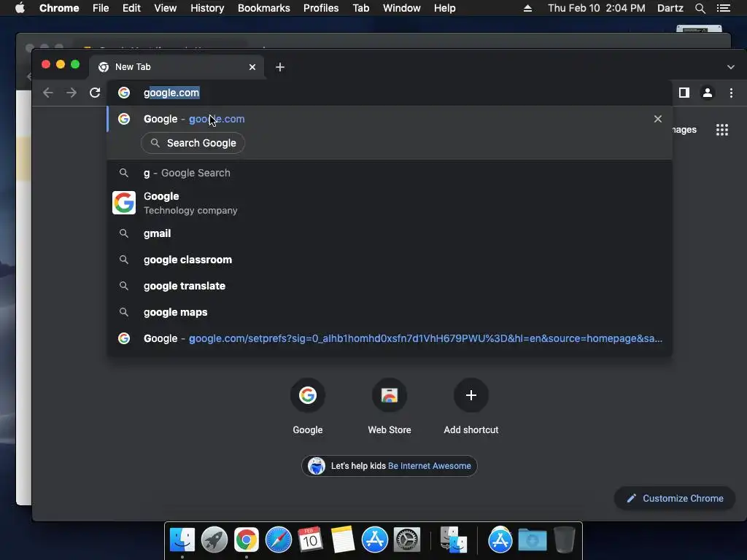Open Spotlight search in menu bar
Viewport: 747px width, 560px height.
(700, 8)
